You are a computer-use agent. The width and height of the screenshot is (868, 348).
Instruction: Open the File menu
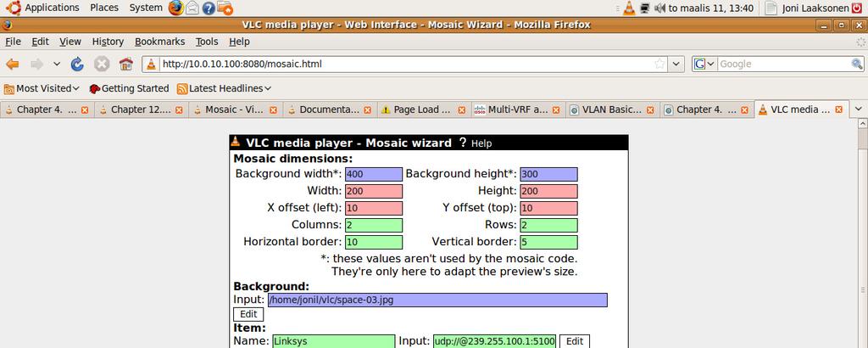click(13, 42)
